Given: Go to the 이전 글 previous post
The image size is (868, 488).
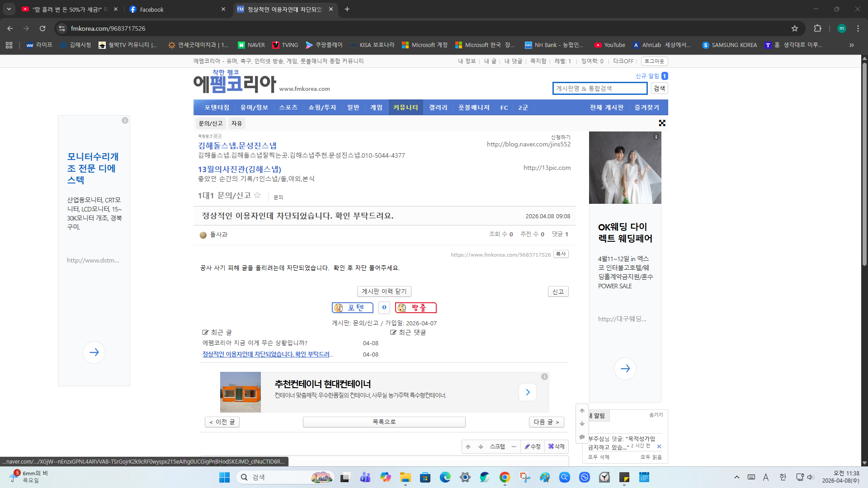Looking at the screenshot, I should click(x=222, y=422).
